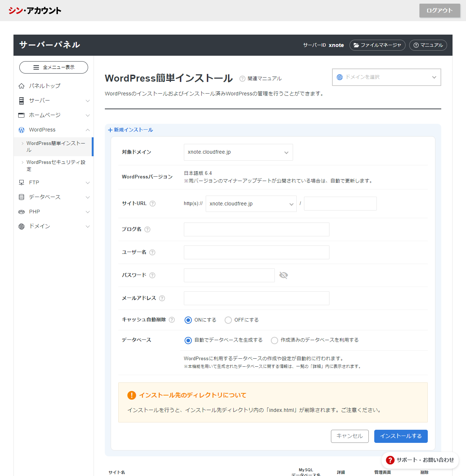Image resolution: width=466 pixels, height=476 pixels.
Task: Click the シン・アカウント logo
Action: (35, 11)
